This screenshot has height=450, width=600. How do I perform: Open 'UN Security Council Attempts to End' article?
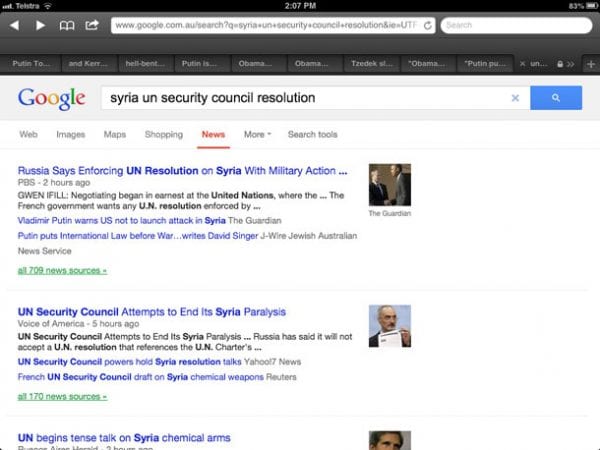click(x=152, y=312)
